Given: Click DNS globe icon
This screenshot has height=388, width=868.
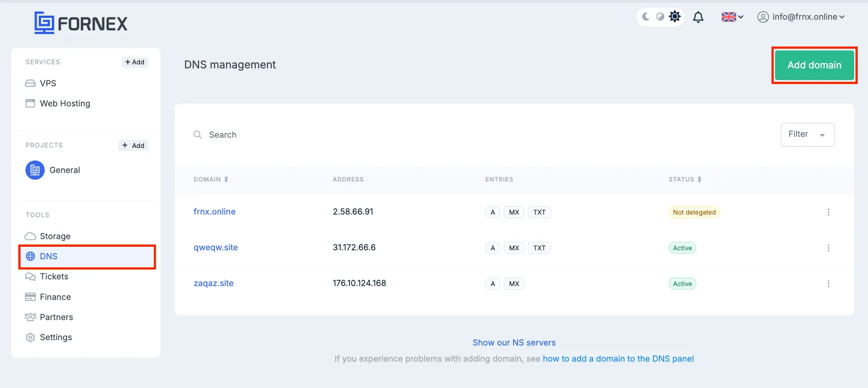Looking at the screenshot, I should pos(30,256).
